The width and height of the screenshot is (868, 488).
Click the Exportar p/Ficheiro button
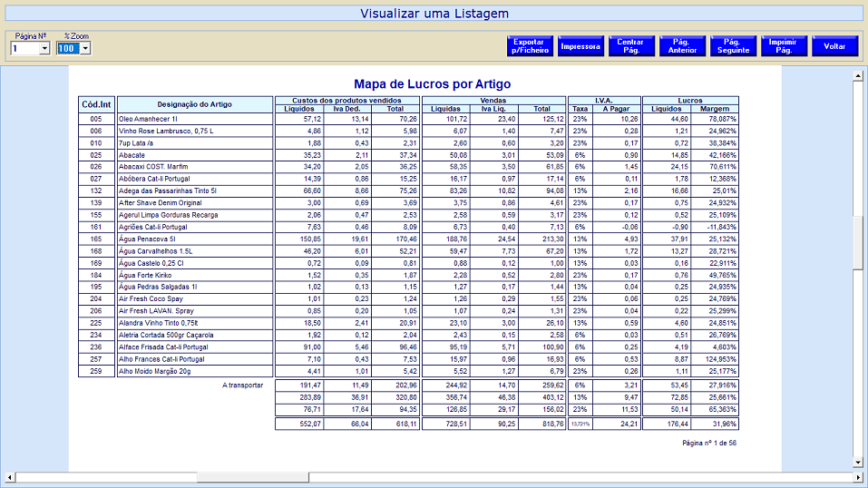529,46
